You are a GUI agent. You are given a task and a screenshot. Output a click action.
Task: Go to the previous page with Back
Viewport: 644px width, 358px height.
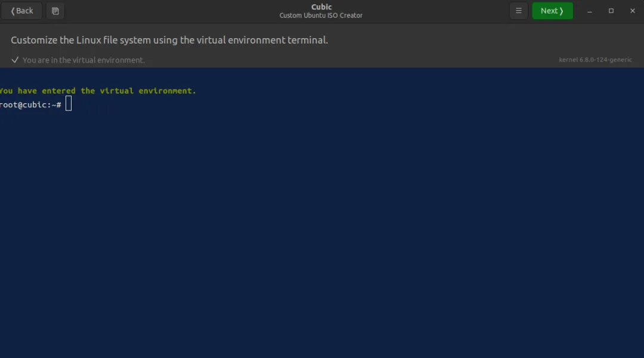tap(22, 11)
